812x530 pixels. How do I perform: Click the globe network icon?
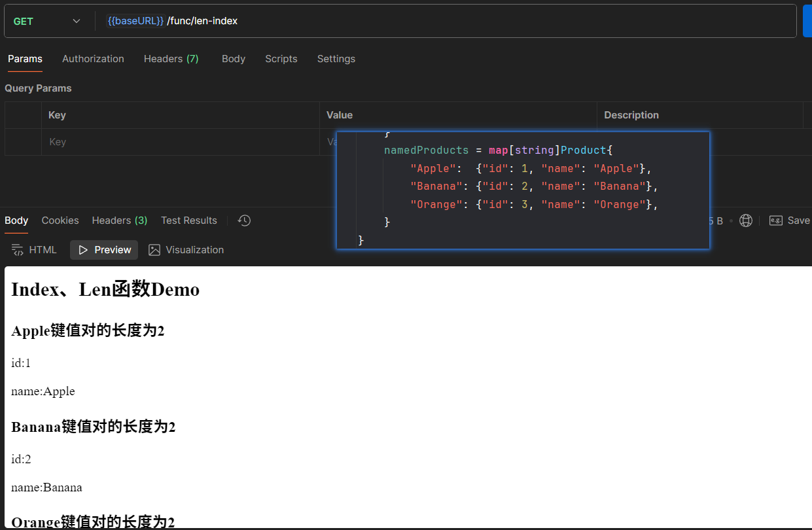pos(745,221)
